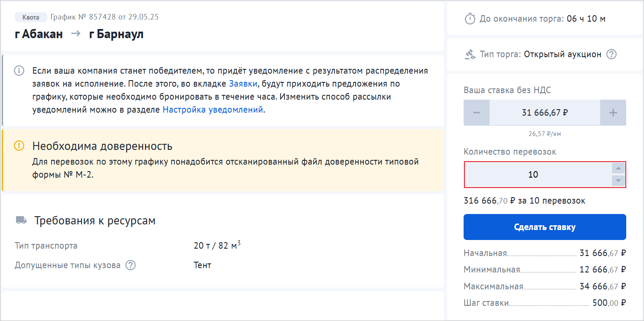The image size is (644, 321).
Task: Click the 20 т / 82 м³ transport value
Action: click(x=217, y=245)
